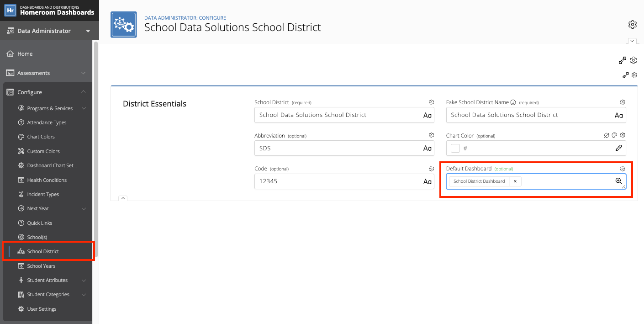Click the Chart Color eyedropper icon
644x324 pixels.
618,148
